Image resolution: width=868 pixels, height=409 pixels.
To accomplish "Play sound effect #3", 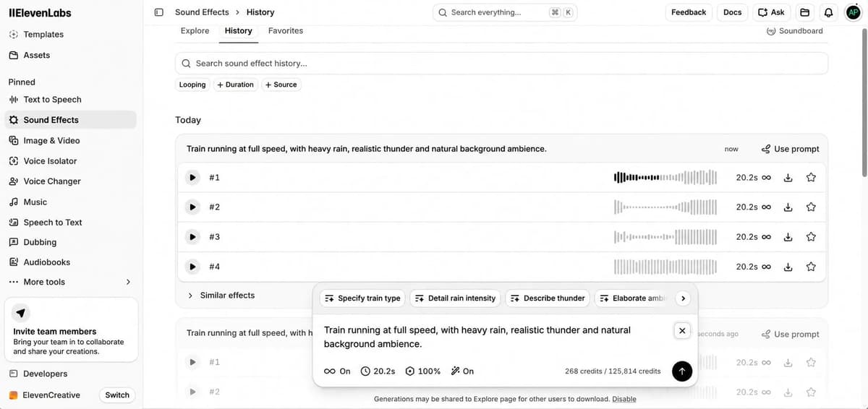I will [192, 237].
